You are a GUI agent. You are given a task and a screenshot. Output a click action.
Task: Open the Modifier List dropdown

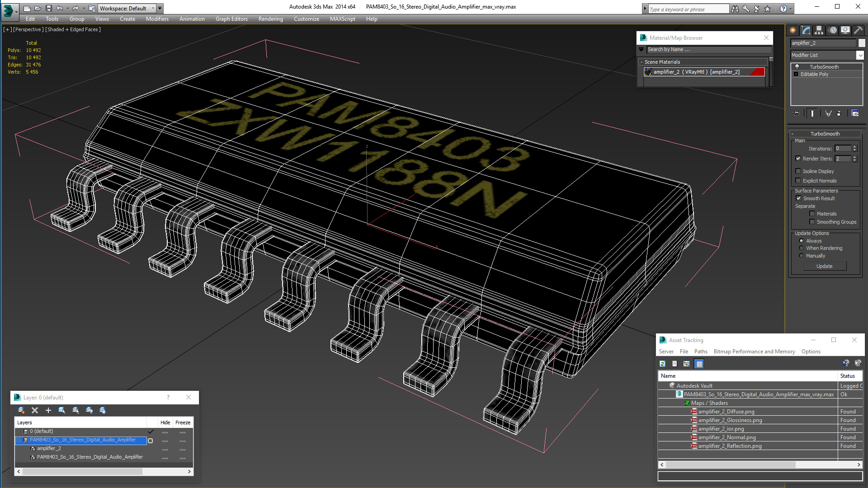tap(860, 55)
